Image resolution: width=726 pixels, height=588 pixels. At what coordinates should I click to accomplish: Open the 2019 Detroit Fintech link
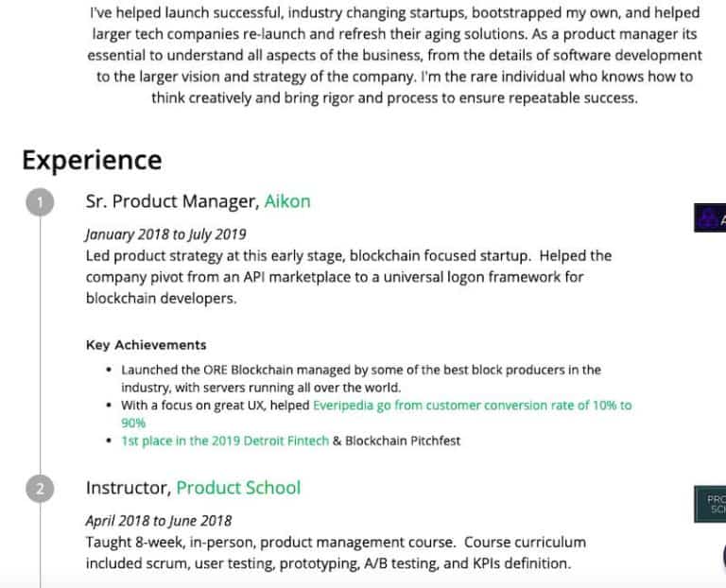point(225,441)
